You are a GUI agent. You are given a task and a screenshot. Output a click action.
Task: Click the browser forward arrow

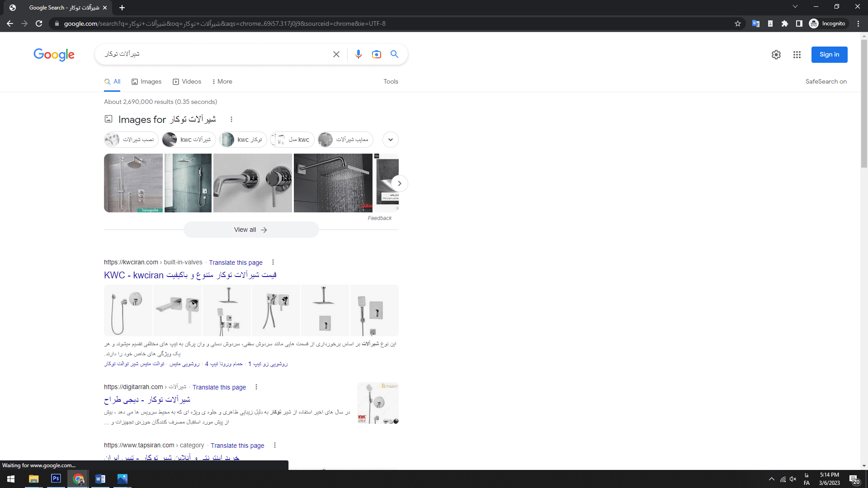coord(24,23)
